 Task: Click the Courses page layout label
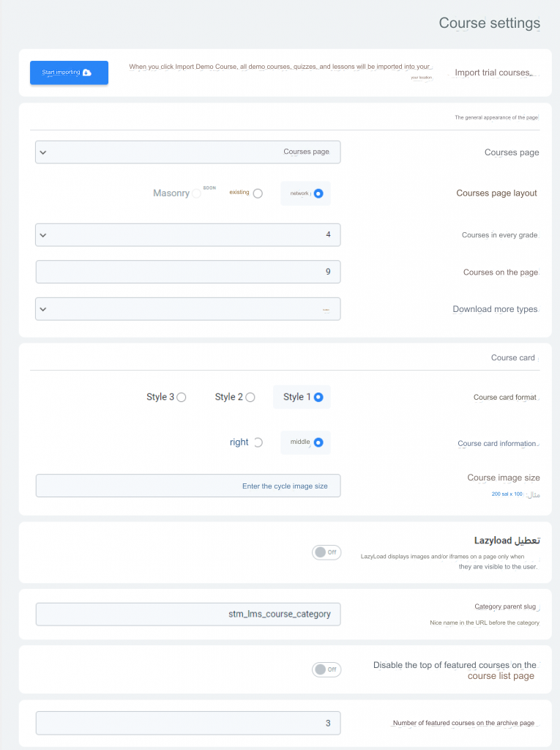[x=496, y=193]
